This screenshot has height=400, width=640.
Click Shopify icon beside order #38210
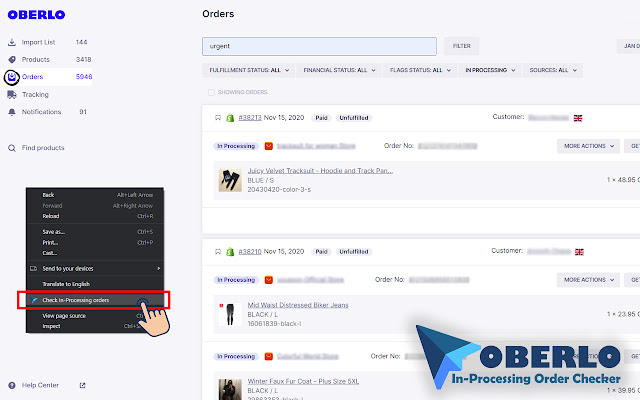point(230,252)
